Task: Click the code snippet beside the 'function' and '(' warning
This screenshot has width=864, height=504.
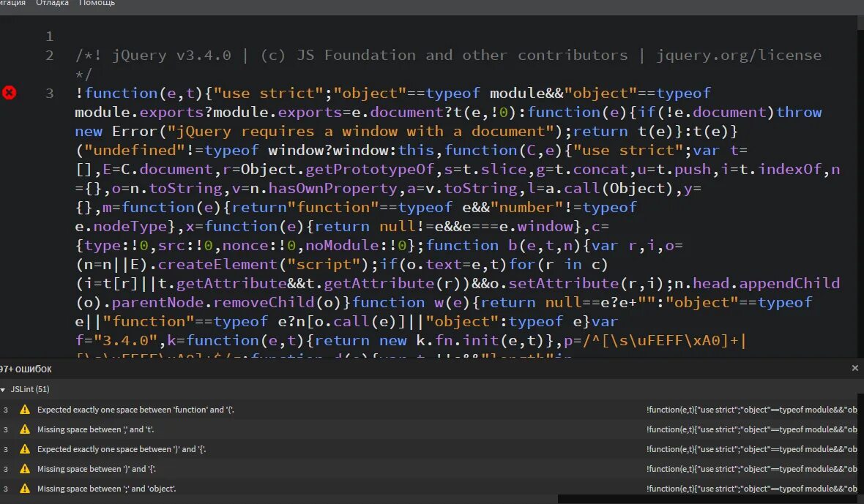Action: click(x=751, y=410)
